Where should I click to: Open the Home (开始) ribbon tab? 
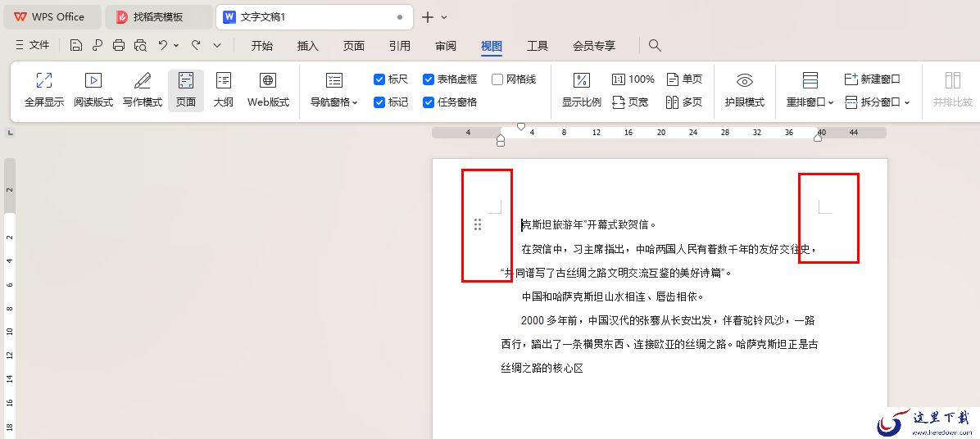(x=262, y=46)
